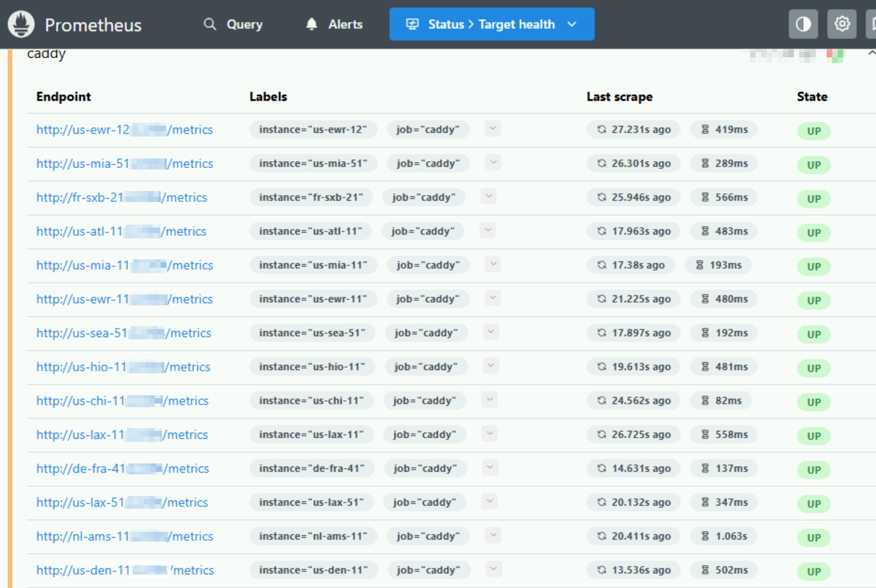
Task: Open the us-mia-11 metrics endpoint link
Action: click(125, 265)
